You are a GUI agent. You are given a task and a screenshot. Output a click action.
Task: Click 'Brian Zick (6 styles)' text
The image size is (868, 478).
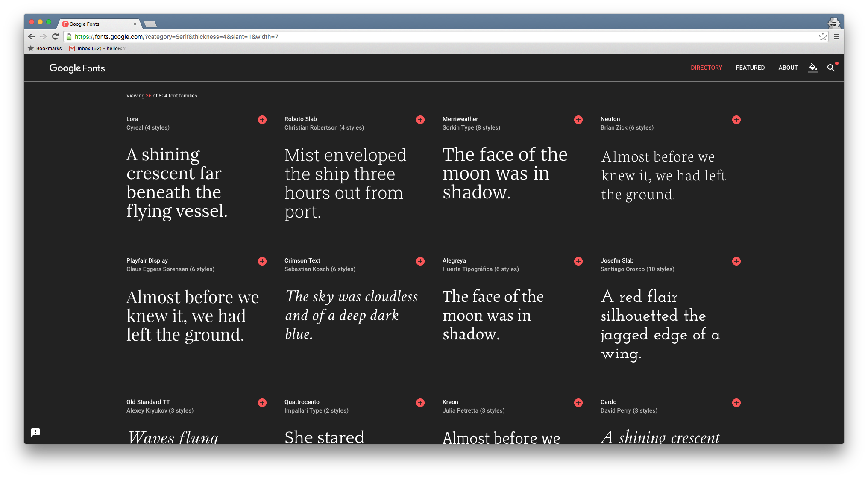pyautogui.click(x=627, y=127)
